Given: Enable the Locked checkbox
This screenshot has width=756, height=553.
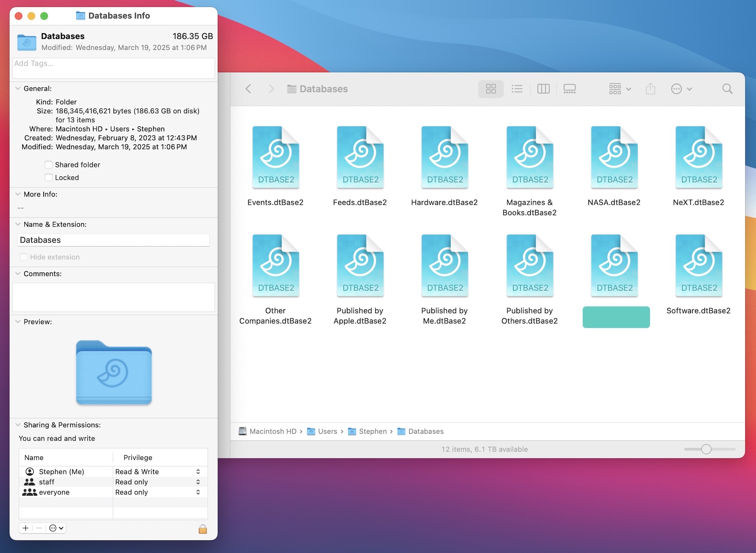Looking at the screenshot, I should point(49,177).
